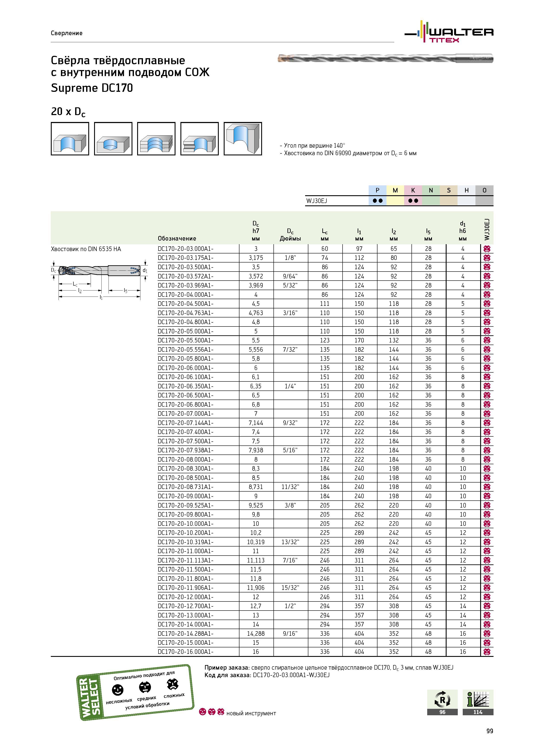Click designation DC170-20-09.525A1-
The image size is (534, 756).
pyautogui.click(x=186, y=505)
